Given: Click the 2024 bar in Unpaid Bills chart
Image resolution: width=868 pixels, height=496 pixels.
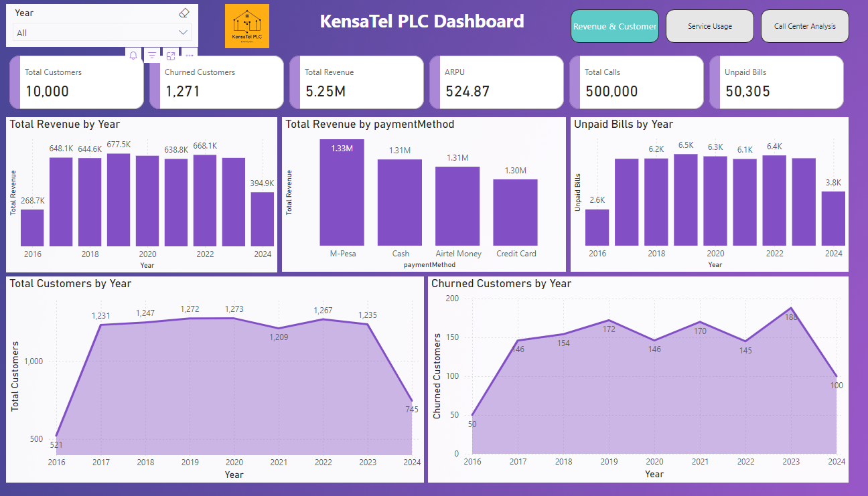Looking at the screenshot, I should click(833, 218).
